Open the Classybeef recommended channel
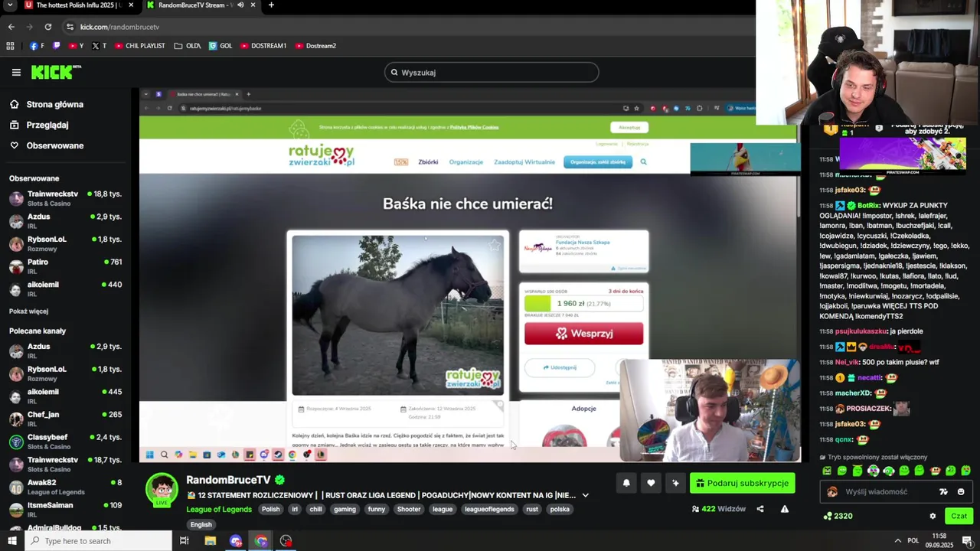 click(x=66, y=442)
